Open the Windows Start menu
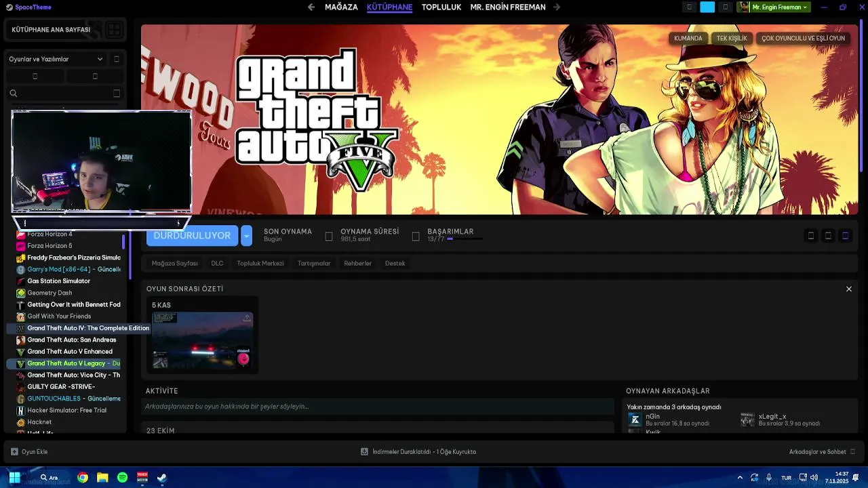The width and height of the screenshot is (868, 488). click(x=14, y=478)
